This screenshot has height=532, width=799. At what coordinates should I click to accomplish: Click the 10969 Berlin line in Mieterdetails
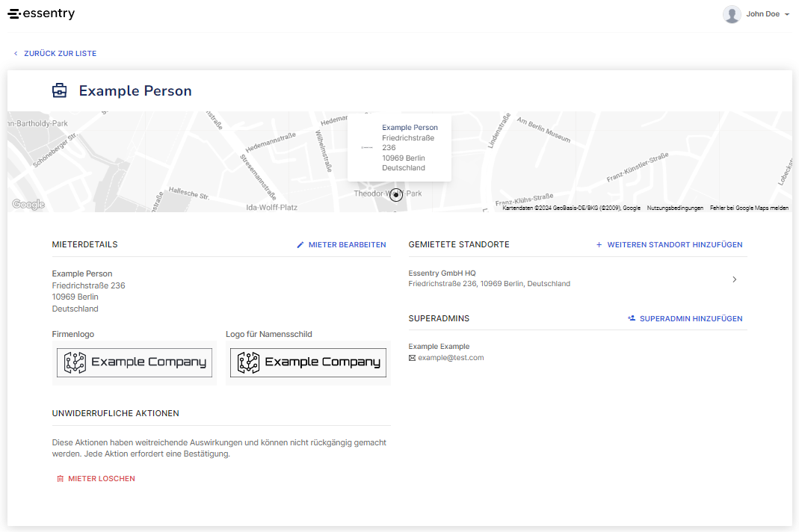click(75, 297)
